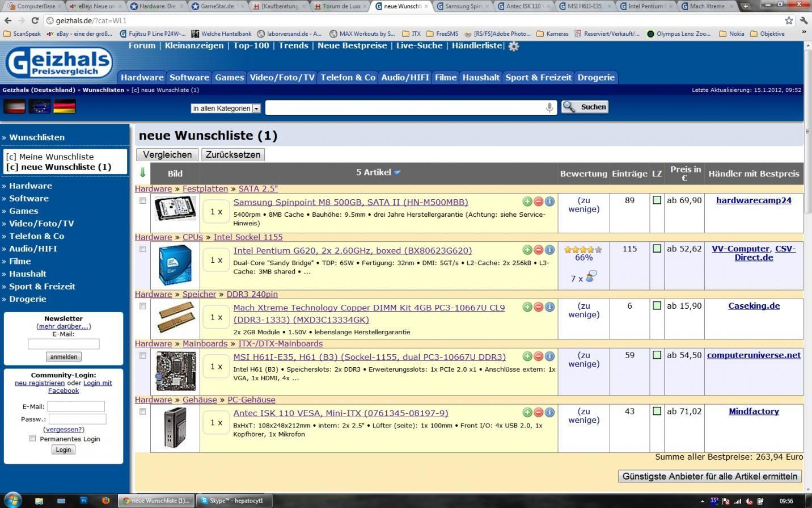Screen dimensions: 812x508
Task: Open the Video/Foto/TV category tab
Action: (282, 77)
